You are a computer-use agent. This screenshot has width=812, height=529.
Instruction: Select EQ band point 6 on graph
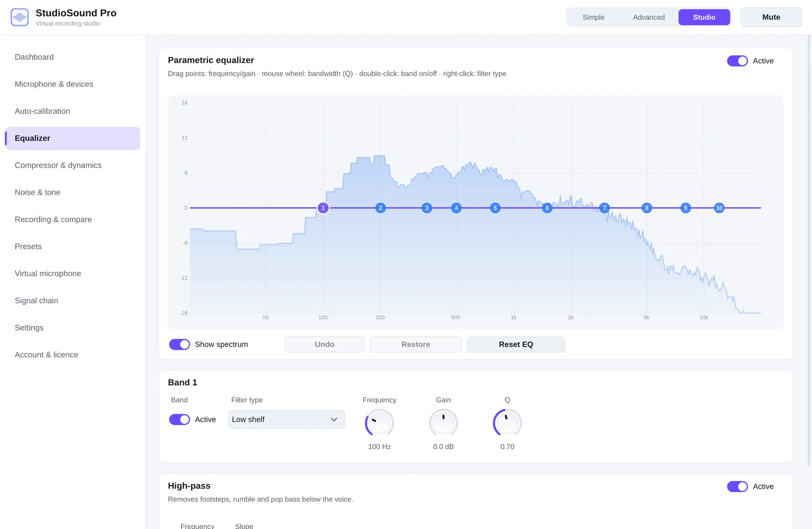pyautogui.click(x=547, y=208)
